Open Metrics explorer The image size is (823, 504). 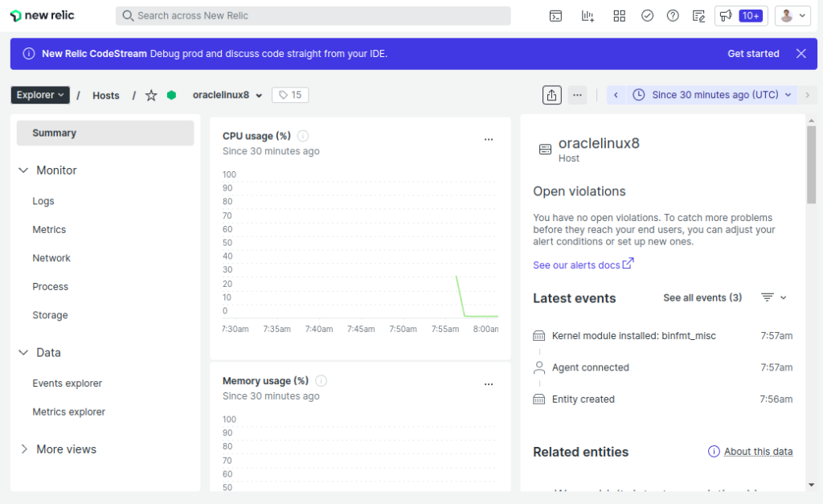[x=69, y=412]
